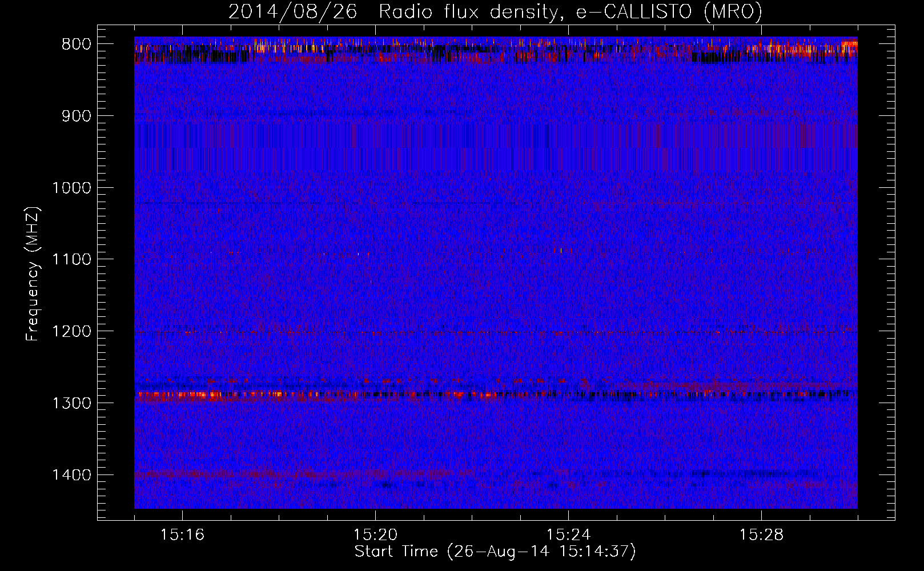Click the 1200 frequency tick label
The image size is (924, 571).
71,332
